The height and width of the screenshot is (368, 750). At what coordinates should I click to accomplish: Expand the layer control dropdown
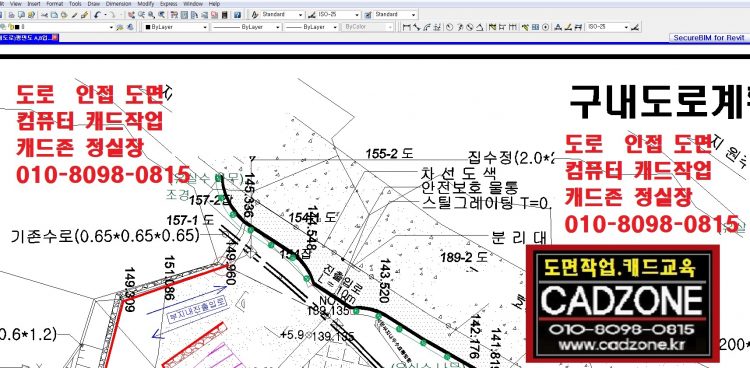[x=111, y=27]
